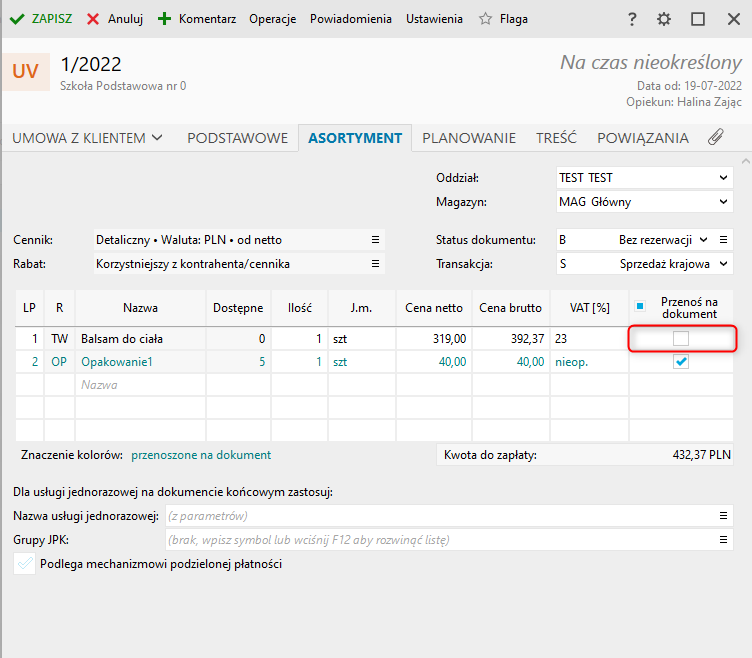Open the Grupy JPK list icon
The height and width of the screenshot is (658, 752).
(724, 540)
